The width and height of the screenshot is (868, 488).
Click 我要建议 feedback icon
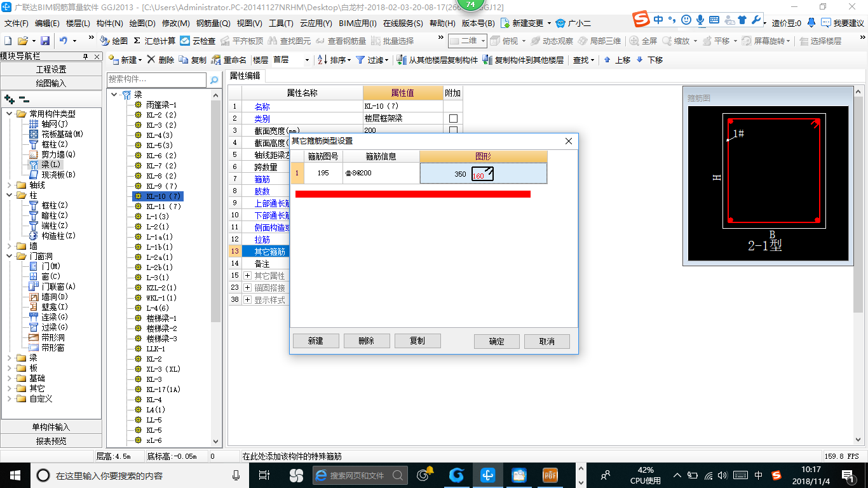(x=843, y=23)
